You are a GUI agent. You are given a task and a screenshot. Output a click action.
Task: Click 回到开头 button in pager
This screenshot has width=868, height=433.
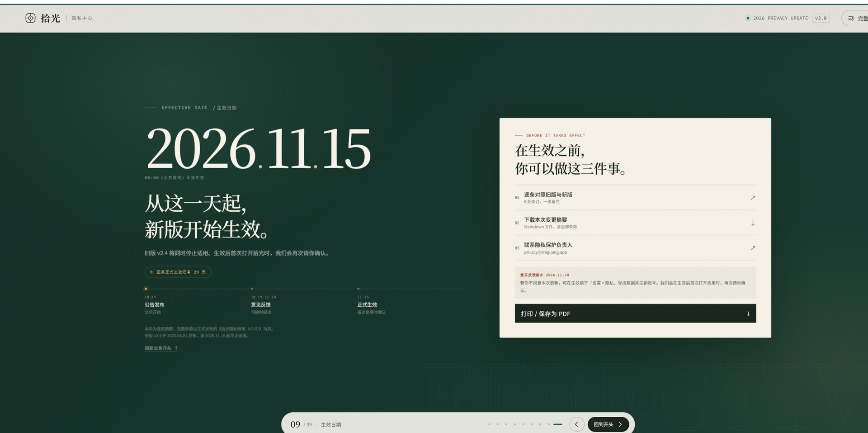(608, 424)
